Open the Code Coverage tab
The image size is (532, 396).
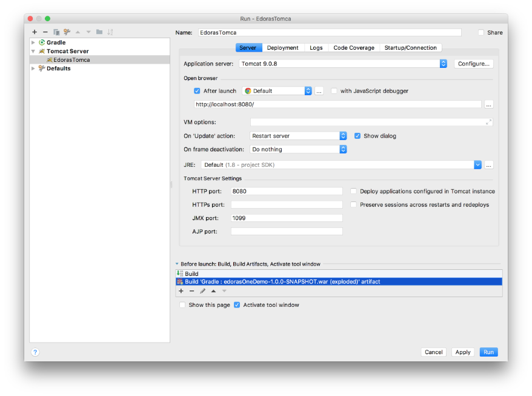coord(354,48)
